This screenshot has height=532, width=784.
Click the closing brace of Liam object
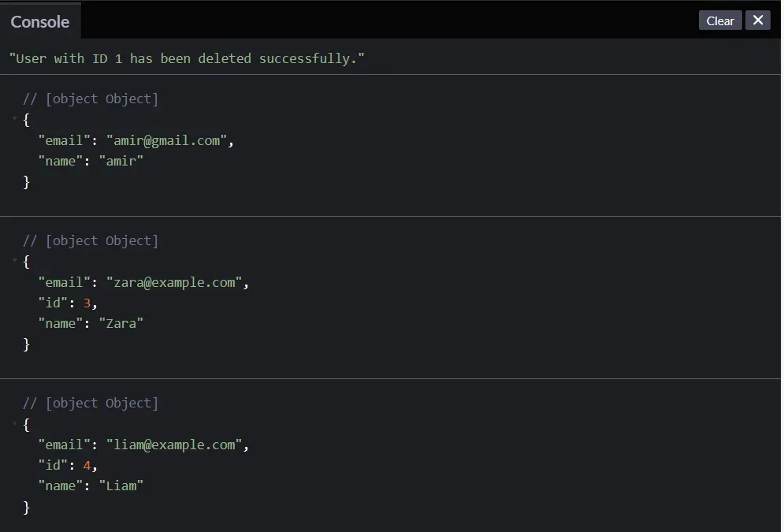point(27,508)
